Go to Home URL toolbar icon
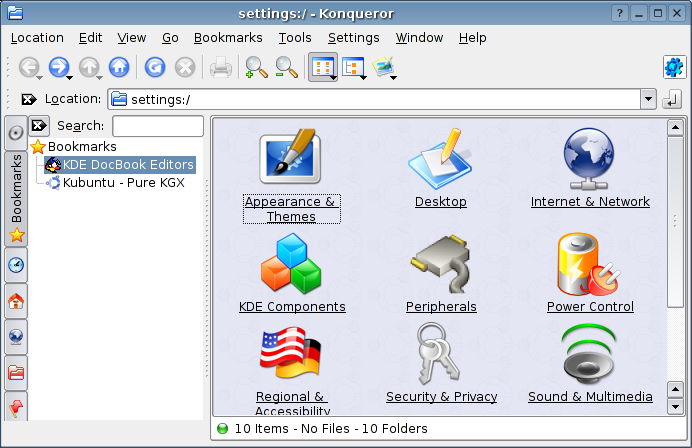Image resolution: width=692 pixels, height=448 pixels. [x=119, y=68]
